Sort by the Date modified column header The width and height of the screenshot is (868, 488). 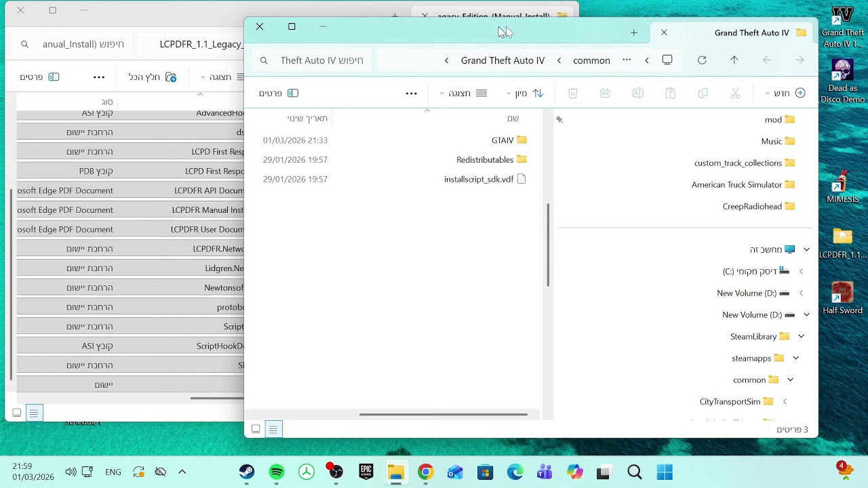(307, 119)
